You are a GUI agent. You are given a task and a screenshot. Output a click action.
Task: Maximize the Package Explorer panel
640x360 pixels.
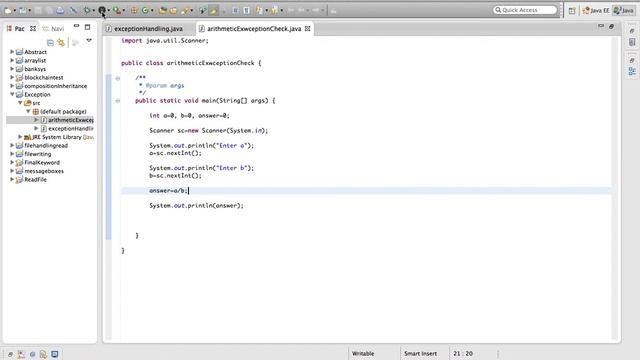click(87, 27)
